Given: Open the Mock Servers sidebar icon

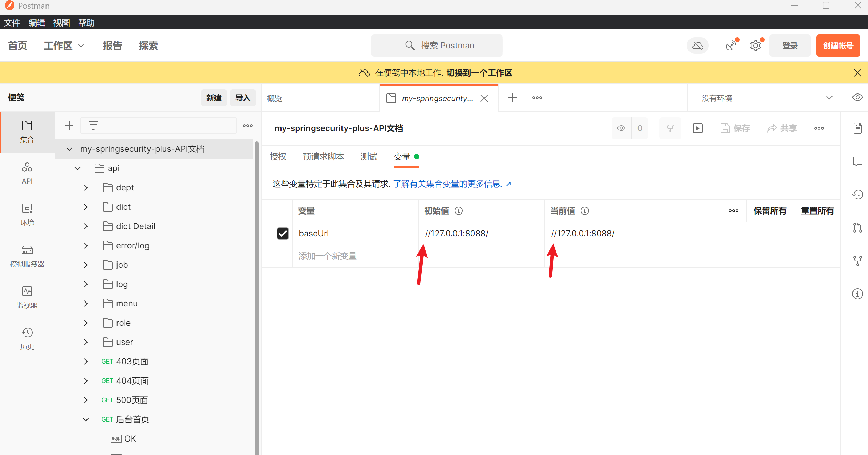Looking at the screenshot, I should pos(27,256).
